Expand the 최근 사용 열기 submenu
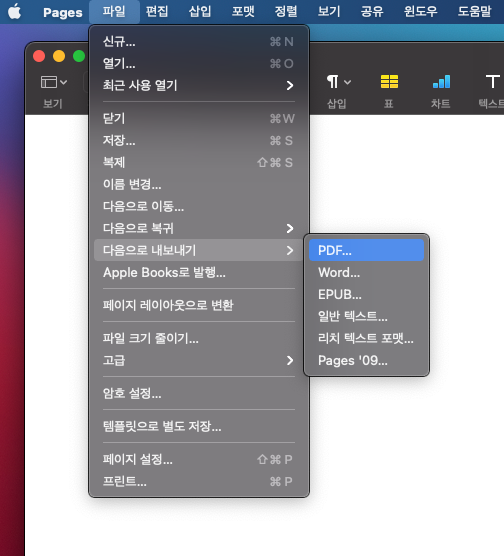The height and width of the screenshot is (556, 504). point(199,85)
